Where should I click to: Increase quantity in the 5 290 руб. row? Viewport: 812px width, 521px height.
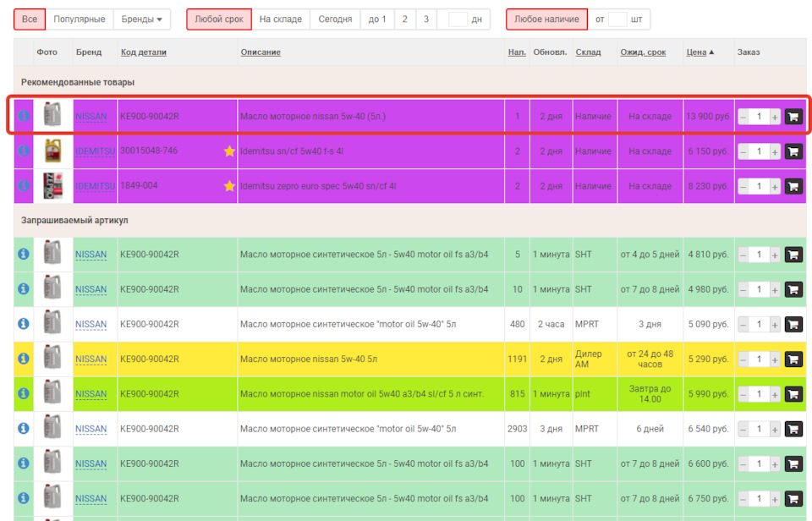pos(775,359)
